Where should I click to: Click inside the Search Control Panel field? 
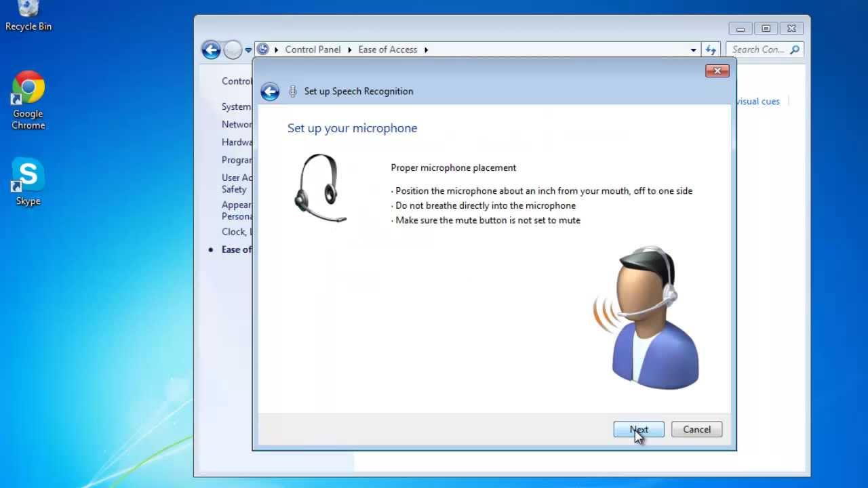pyautogui.click(x=756, y=49)
